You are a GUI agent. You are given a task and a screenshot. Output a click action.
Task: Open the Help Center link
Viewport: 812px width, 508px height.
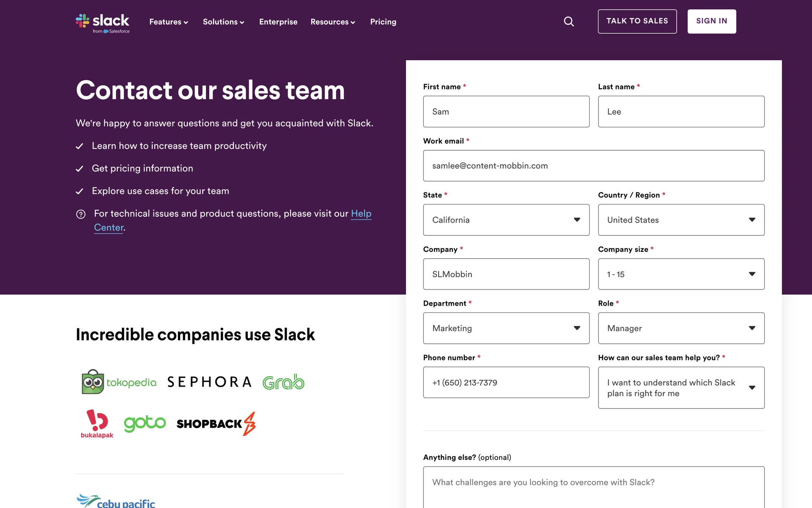(361, 214)
